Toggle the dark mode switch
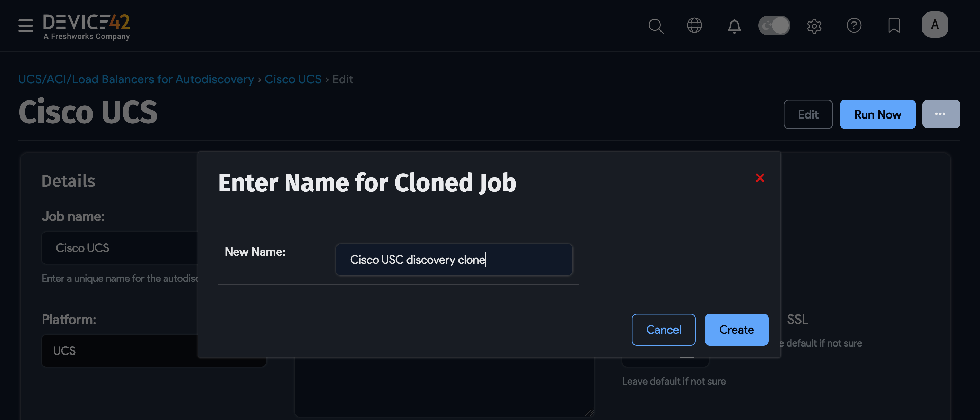Screen dimensions: 980x420 774,26
